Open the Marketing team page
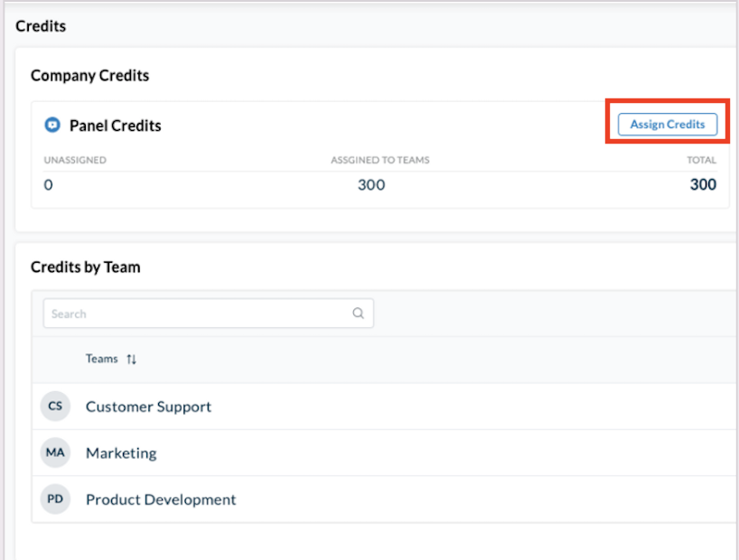Image resolution: width=739 pixels, height=560 pixels. (120, 453)
